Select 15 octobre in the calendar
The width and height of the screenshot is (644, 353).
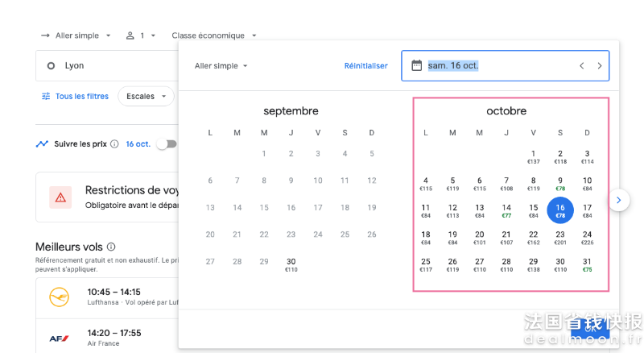pos(533,210)
